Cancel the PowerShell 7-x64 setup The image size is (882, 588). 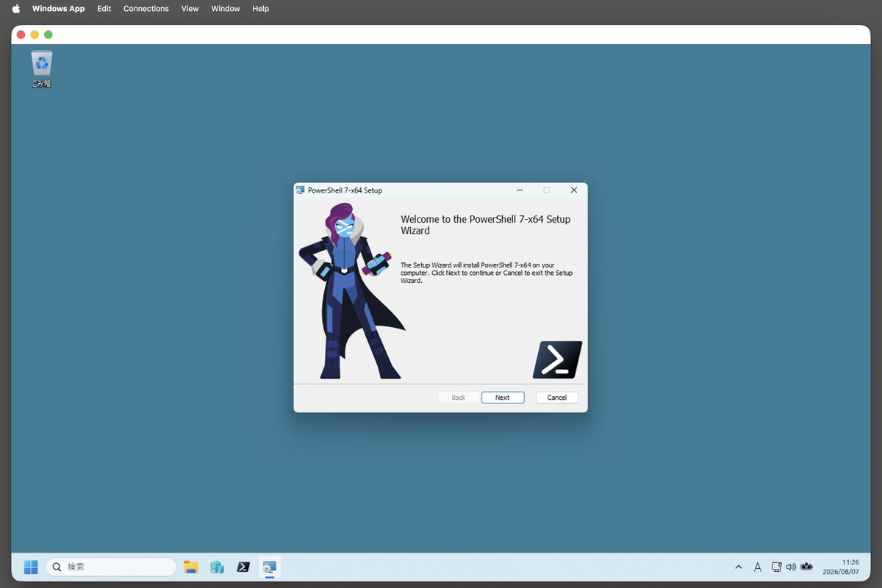557,398
